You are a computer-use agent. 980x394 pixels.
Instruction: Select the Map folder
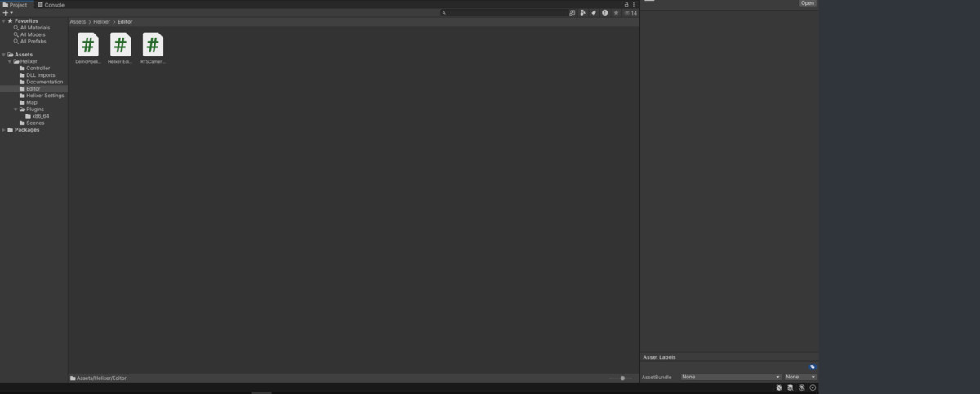click(28, 102)
